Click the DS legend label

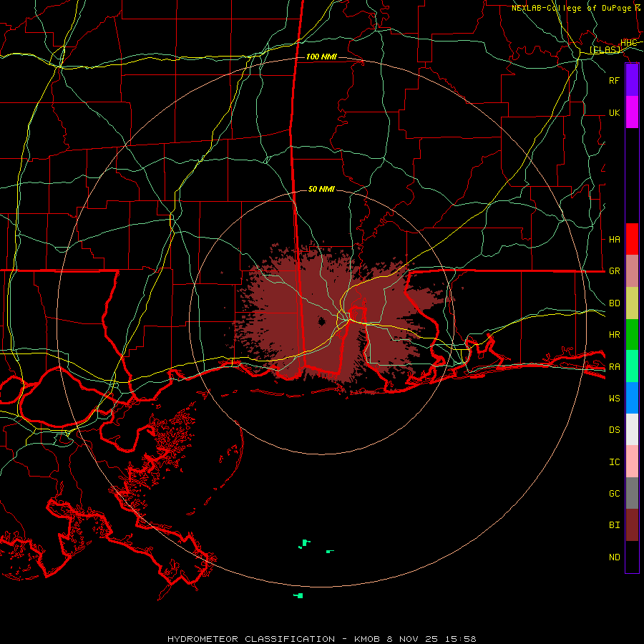(x=614, y=429)
